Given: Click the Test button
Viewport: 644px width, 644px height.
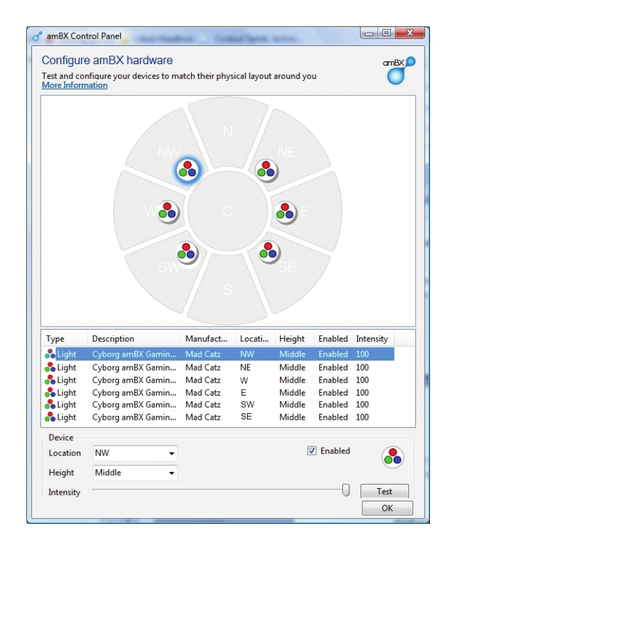Looking at the screenshot, I should click(384, 491).
